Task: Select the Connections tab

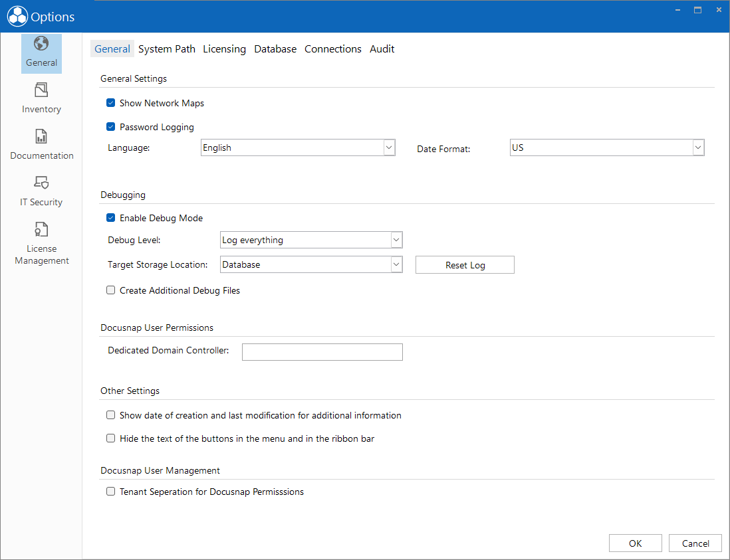Action: 333,49
